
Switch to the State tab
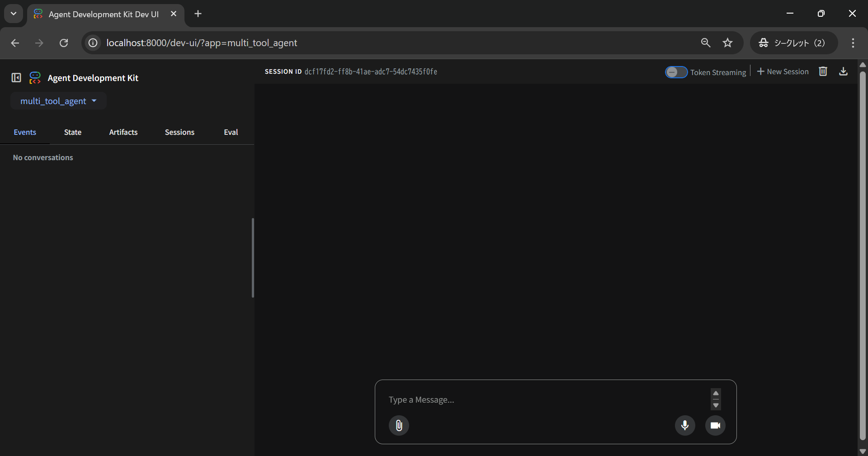(x=73, y=132)
